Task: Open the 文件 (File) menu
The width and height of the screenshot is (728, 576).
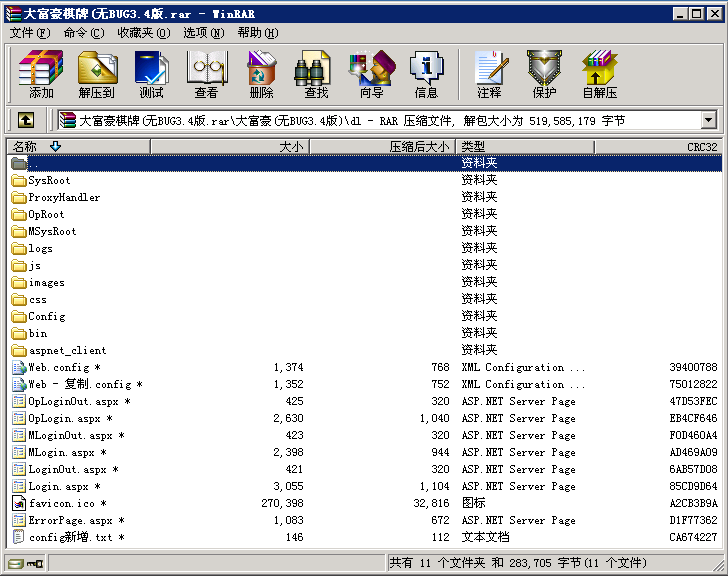Action: pos(29,33)
